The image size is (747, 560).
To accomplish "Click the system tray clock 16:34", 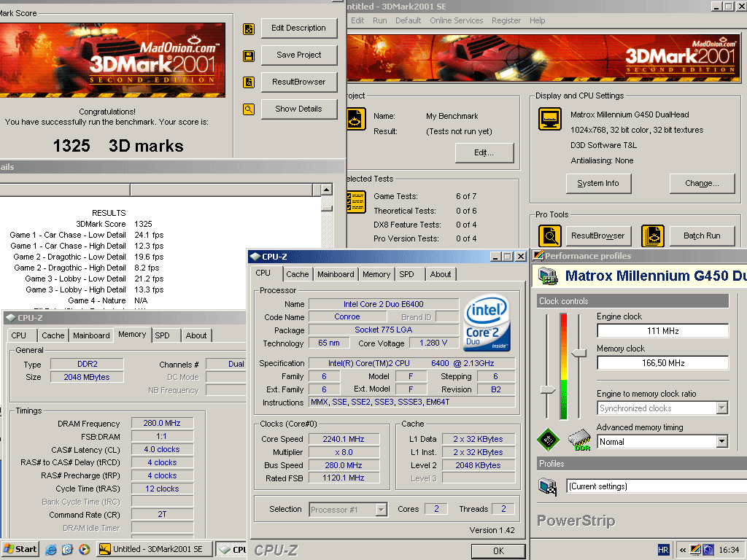I will point(729,550).
